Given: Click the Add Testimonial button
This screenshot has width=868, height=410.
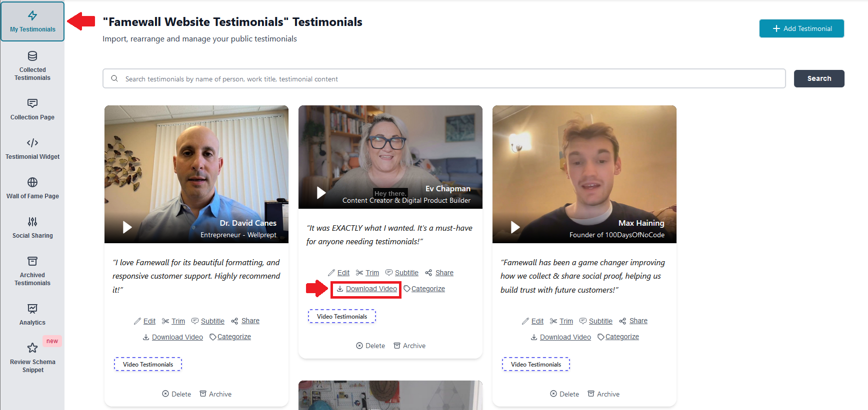Looking at the screenshot, I should (801, 28).
